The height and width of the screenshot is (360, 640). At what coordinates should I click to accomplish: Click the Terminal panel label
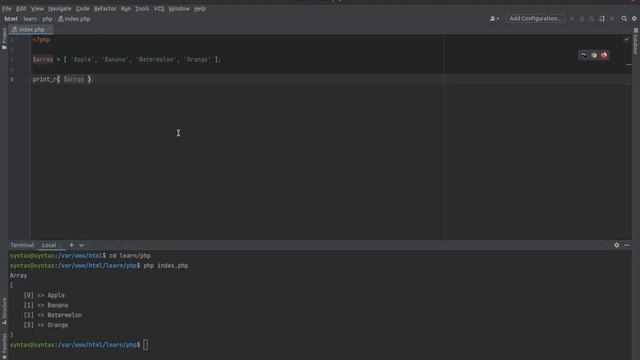coord(22,245)
